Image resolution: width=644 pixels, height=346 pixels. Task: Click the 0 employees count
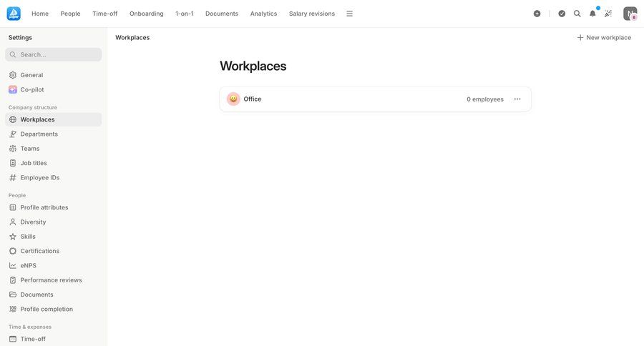click(x=485, y=99)
